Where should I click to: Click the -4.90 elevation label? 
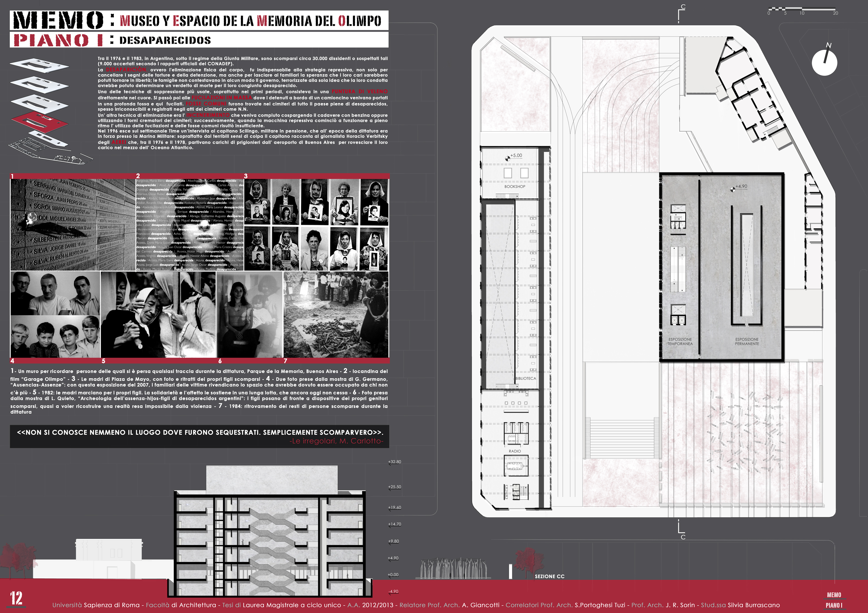coord(393,592)
